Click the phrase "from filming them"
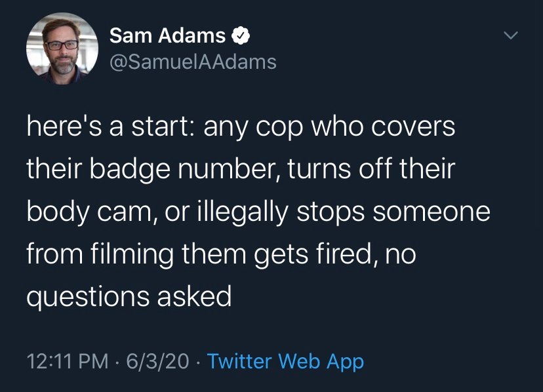Screen dimensions: 543x392 [x=136, y=254]
